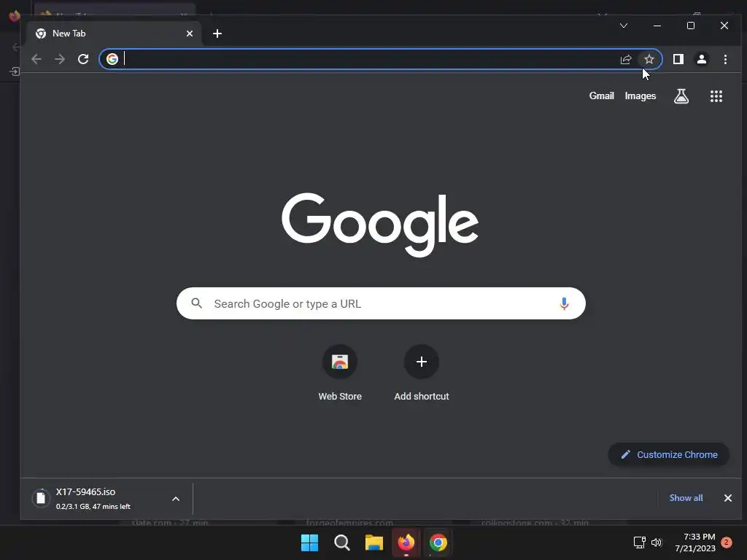Open the Chrome profile icon
The image size is (747, 560).
pos(702,59)
